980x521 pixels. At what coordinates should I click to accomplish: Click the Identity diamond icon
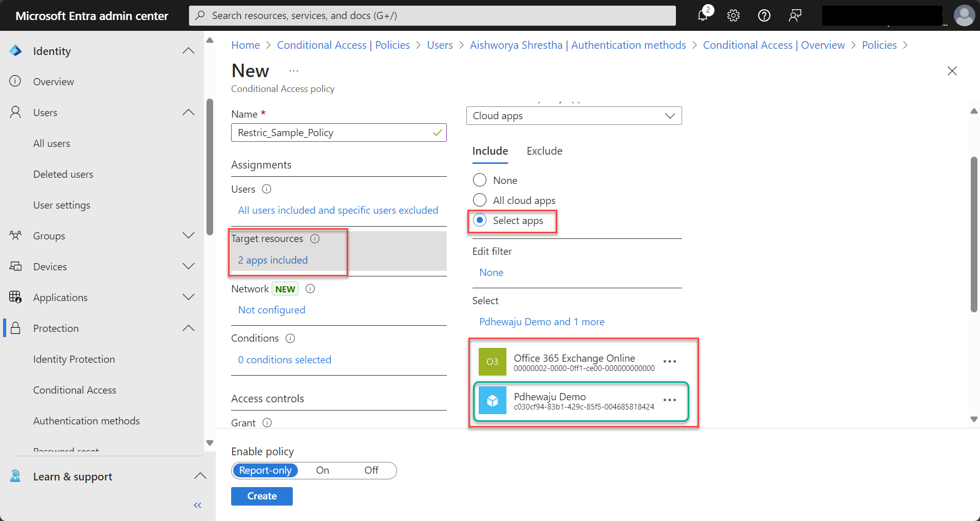15,50
